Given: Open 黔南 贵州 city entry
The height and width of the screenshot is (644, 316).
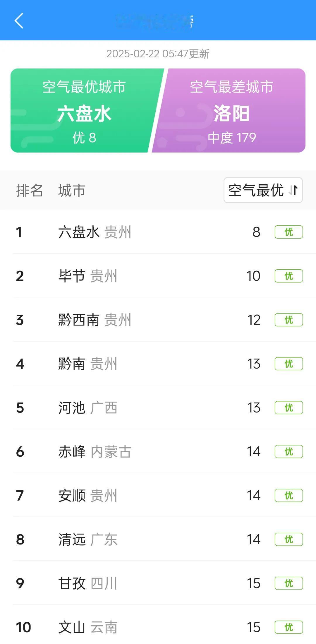Looking at the screenshot, I should click(158, 364).
